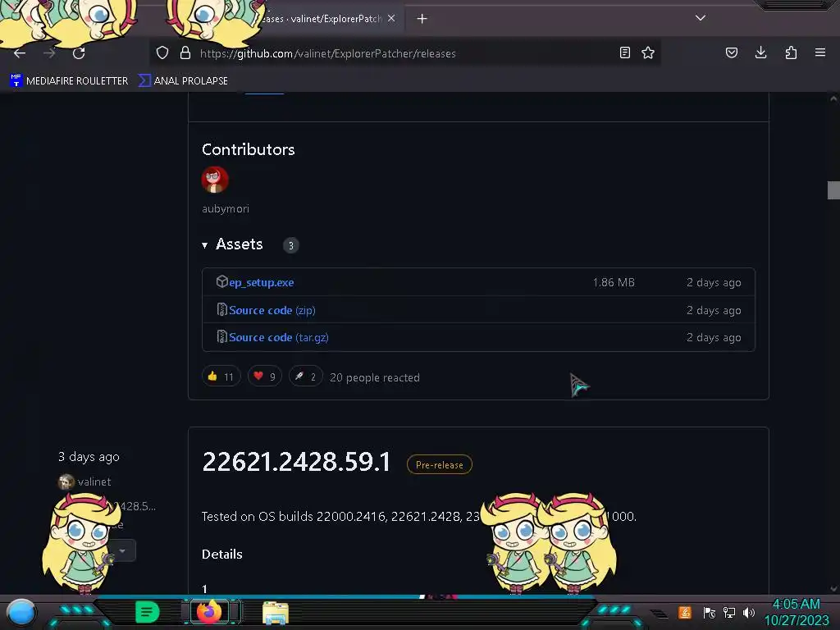Click the orange Java tray icon
Image resolution: width=840 pixels, height=630 pixels.
[x=685, y=612]
